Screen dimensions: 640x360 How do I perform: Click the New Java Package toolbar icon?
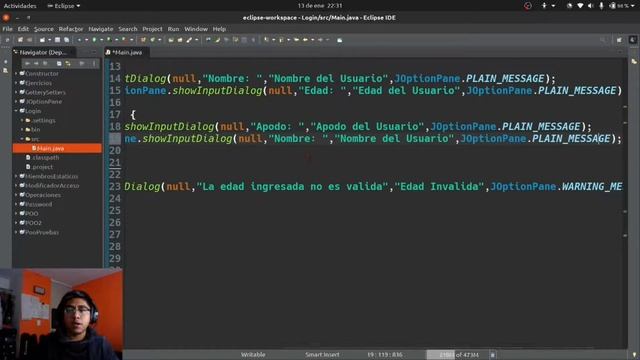(143, 40)
